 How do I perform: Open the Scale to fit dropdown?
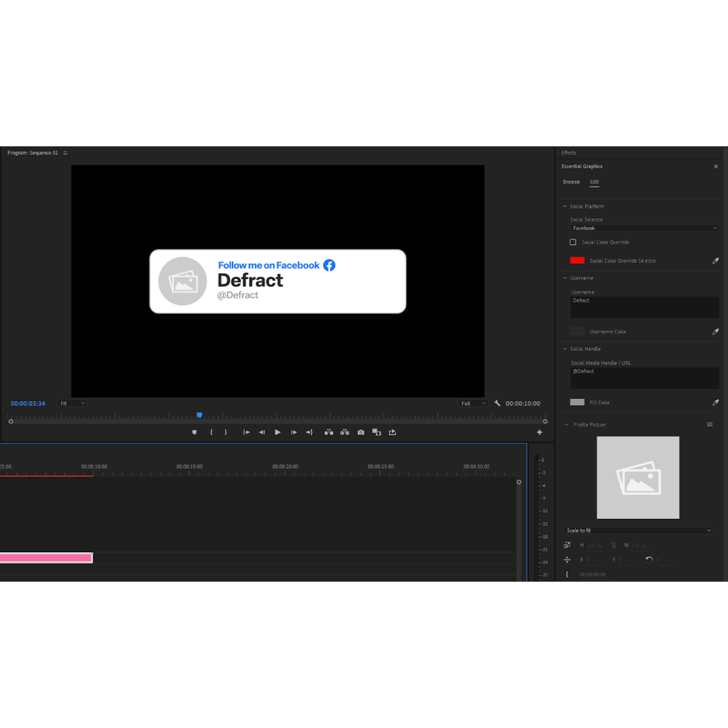click(638, 530)
